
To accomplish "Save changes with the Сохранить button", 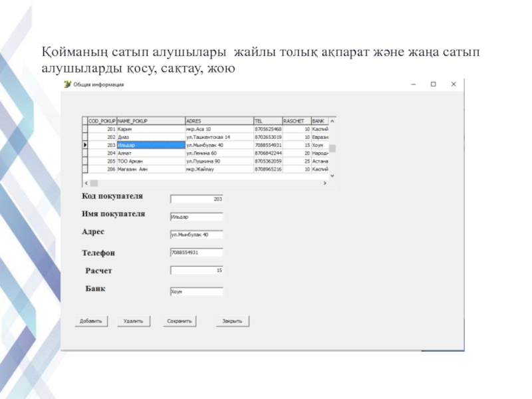I will click(180, 321).
